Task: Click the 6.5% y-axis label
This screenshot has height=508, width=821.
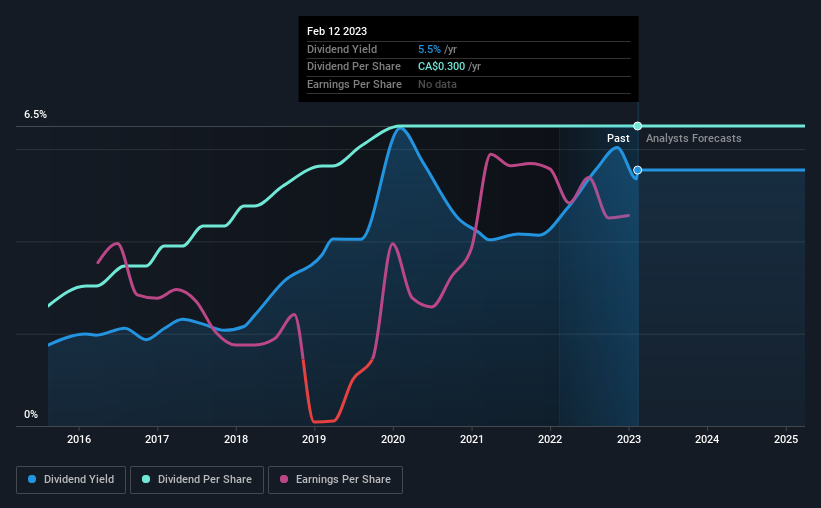Action: pos(36,114)
